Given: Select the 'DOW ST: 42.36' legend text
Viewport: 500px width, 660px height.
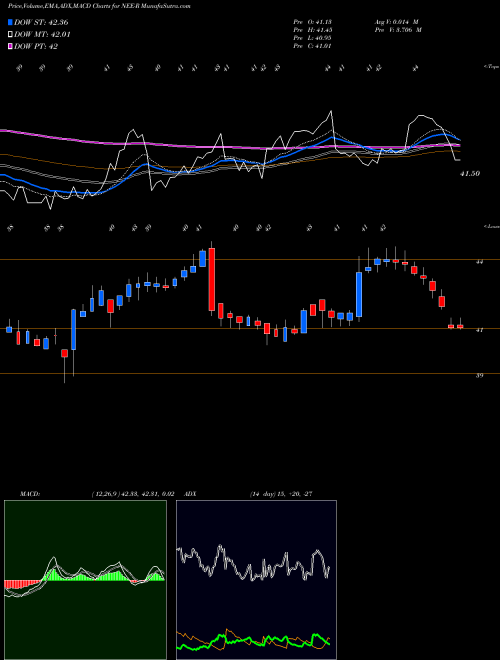Looking at the screenshot, I should pos(41,23).
